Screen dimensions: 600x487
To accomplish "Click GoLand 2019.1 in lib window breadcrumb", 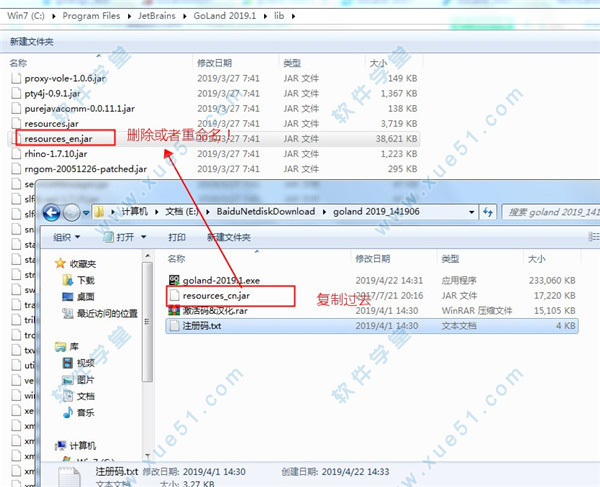I will [225, 16].
